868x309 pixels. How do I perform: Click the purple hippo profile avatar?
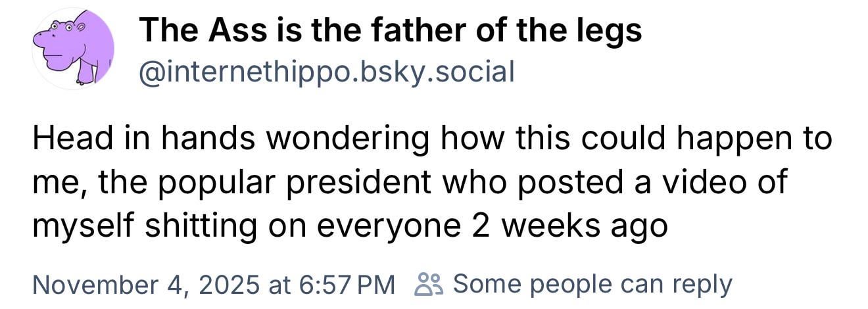[72, 49]
